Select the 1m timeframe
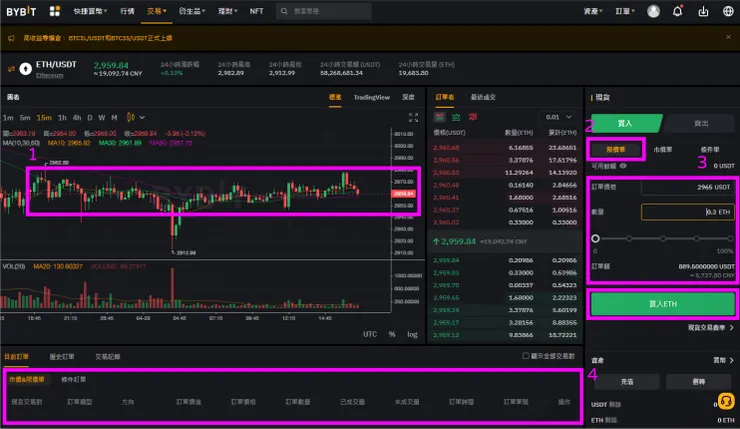This screenshot has width=740, height=429. tap(8, 118)
